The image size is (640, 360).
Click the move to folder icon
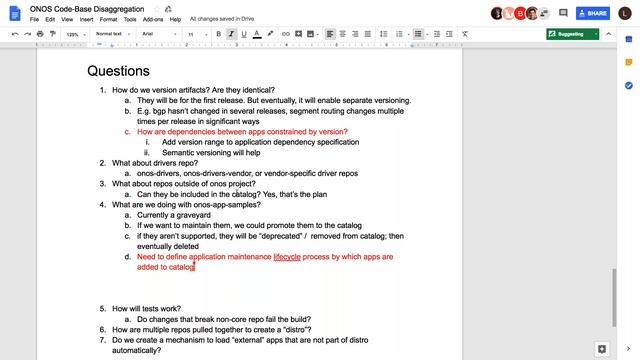(168, 9)
